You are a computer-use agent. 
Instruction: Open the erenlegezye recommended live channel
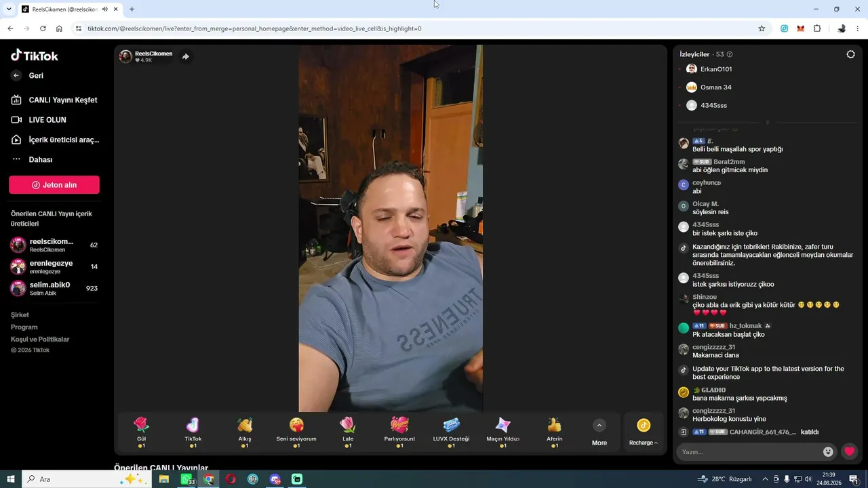[x=54, y=266]
